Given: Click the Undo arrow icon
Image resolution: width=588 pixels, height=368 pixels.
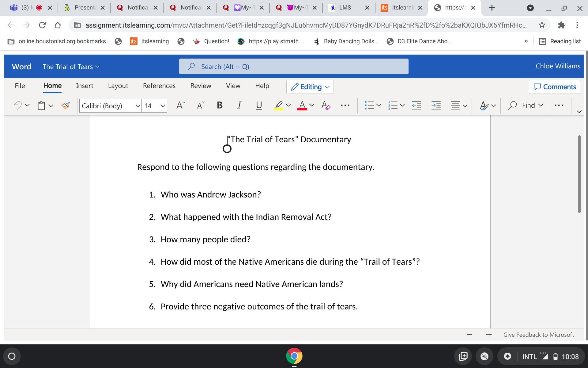Looking at the screenshot, I should 17,105.
